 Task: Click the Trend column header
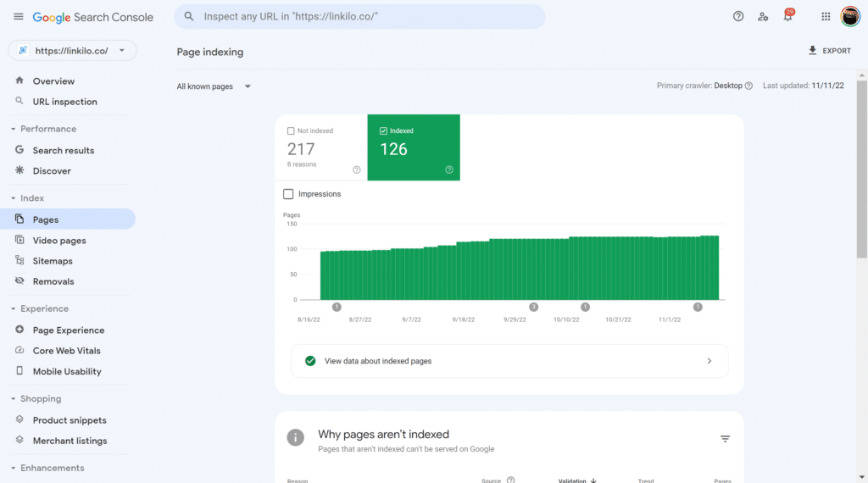point(645,480)
